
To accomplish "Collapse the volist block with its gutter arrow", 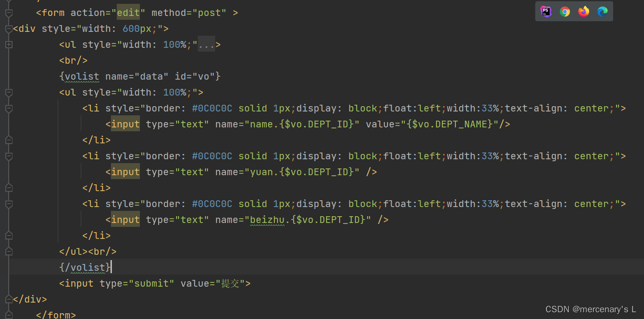I will (8, 76).
